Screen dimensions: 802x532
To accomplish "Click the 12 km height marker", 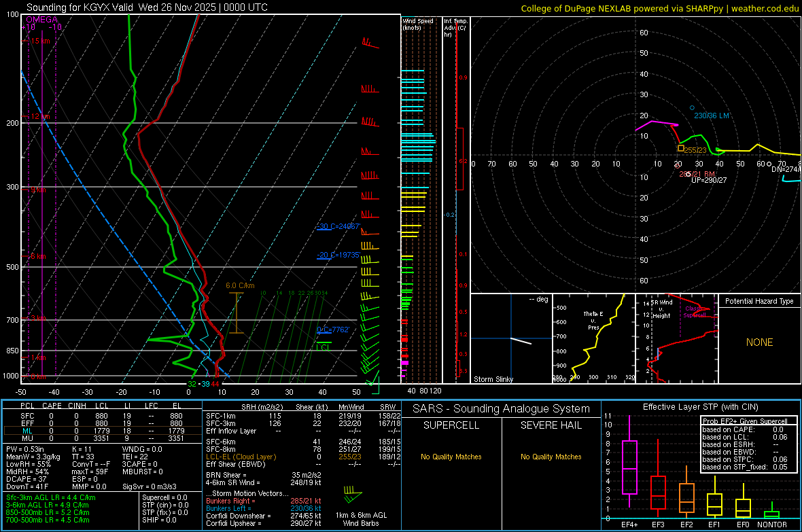I will point(40,117).
